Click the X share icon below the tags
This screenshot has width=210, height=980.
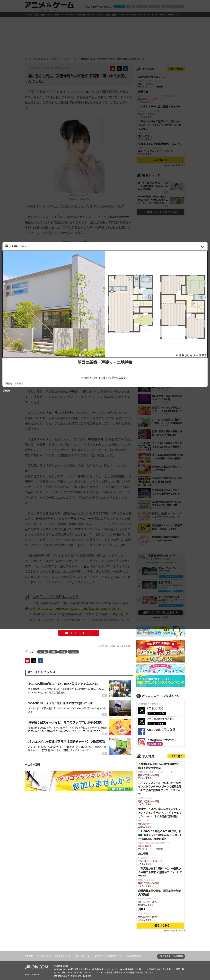(x=34, y=661)
